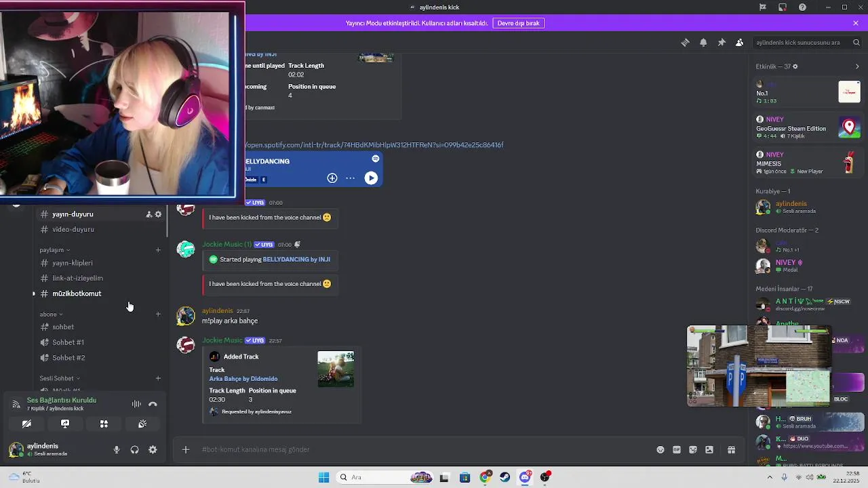Toggle the member list icon

[739, 42]
